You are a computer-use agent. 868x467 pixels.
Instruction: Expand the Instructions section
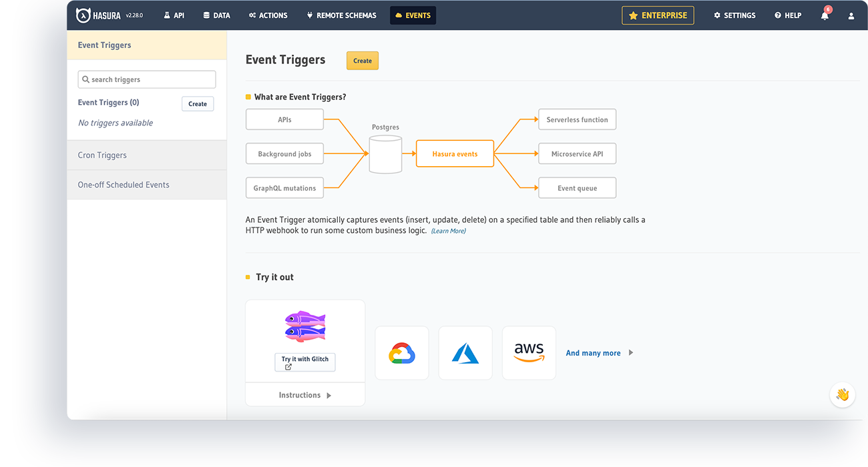pos(305,395)
